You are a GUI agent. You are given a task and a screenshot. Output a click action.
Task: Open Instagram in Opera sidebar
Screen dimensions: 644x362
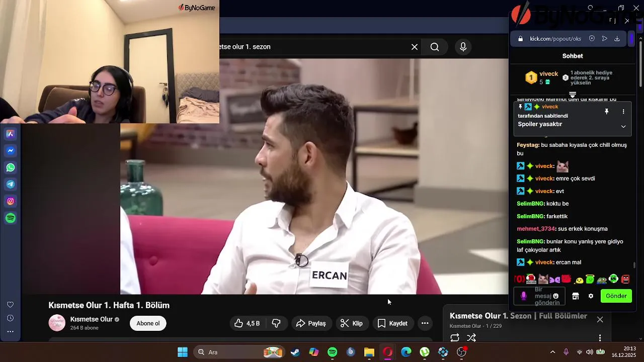(11, 201)
